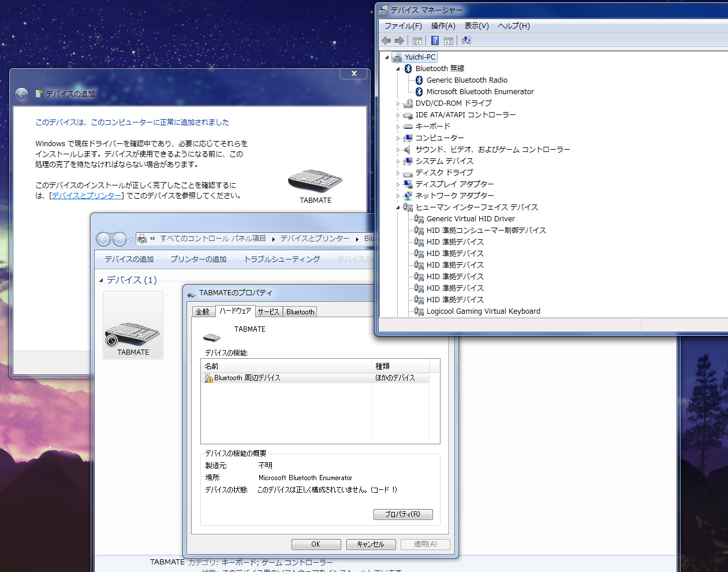Collapse the ヒューマン インターフェイス デバイス node
Image resolution: width=728 pixels, height=572 pixels.
click(398, 207)
